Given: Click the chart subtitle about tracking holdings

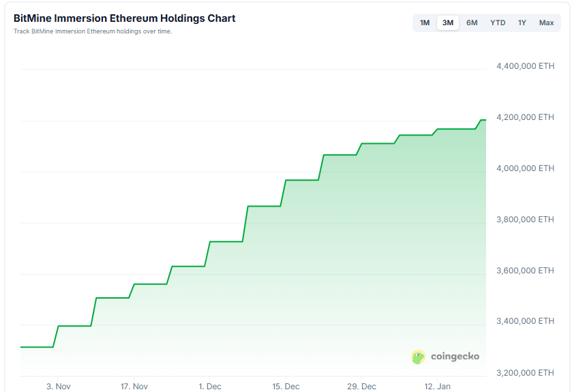Looking at the screenshot, I should [93, 31].
